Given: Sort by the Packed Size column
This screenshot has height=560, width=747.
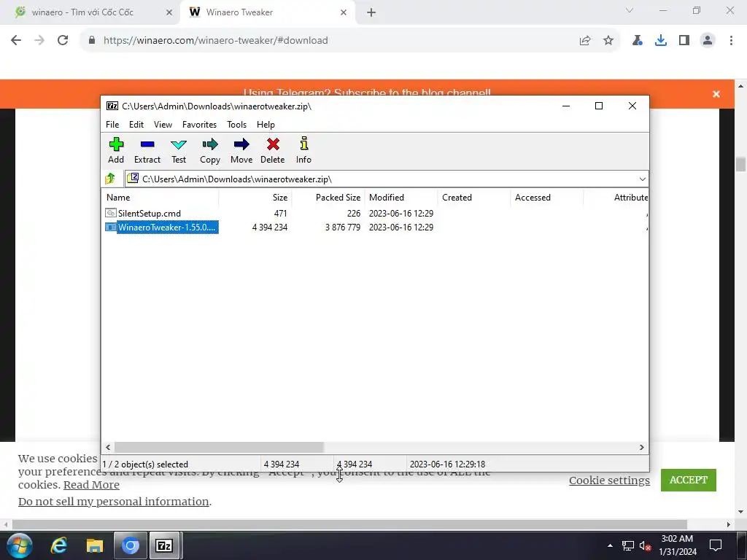Looking at the screenshot, I should [328, 197].
